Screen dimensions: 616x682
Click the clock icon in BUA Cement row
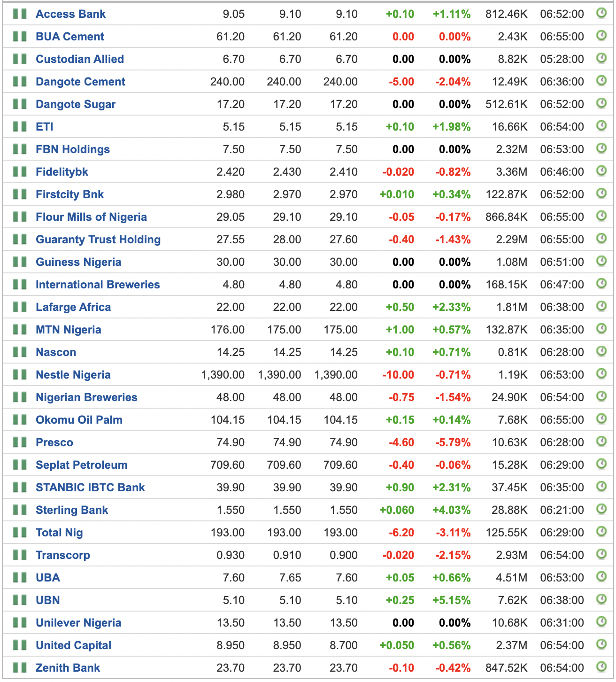click(601, 36)
